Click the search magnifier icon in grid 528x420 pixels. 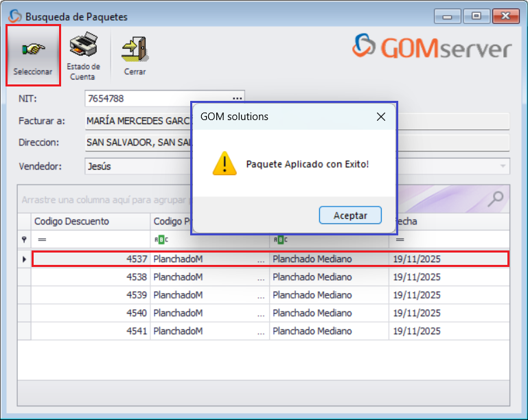point(494,200)
